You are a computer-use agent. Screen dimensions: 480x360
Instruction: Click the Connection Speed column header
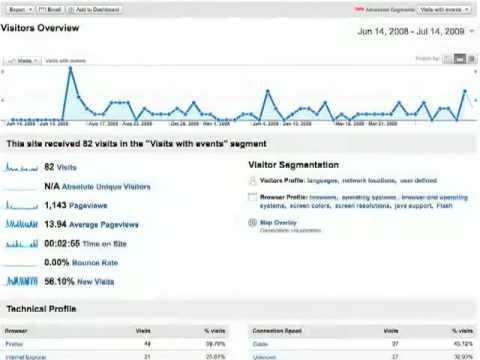click(277, 331)
